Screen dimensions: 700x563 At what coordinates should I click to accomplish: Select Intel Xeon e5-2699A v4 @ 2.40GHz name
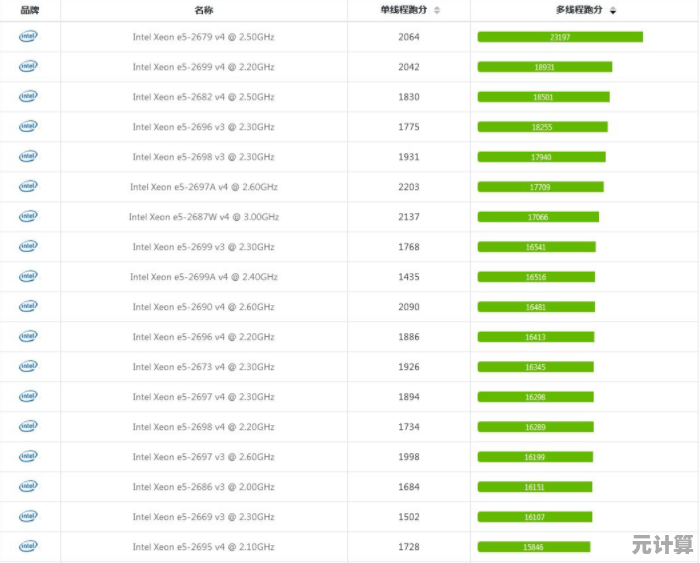tap(203, 277)
